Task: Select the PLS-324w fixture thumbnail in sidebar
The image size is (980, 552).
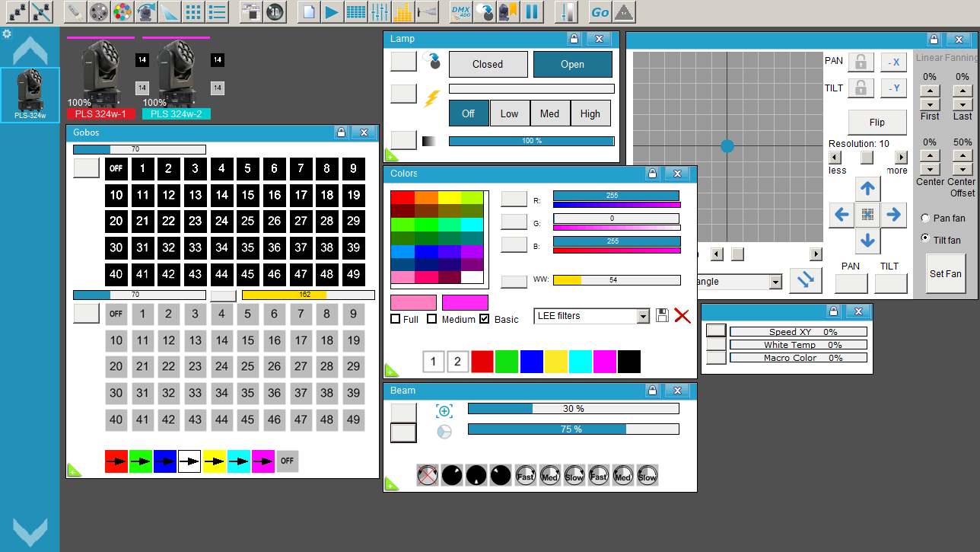Action: (30, 95)
